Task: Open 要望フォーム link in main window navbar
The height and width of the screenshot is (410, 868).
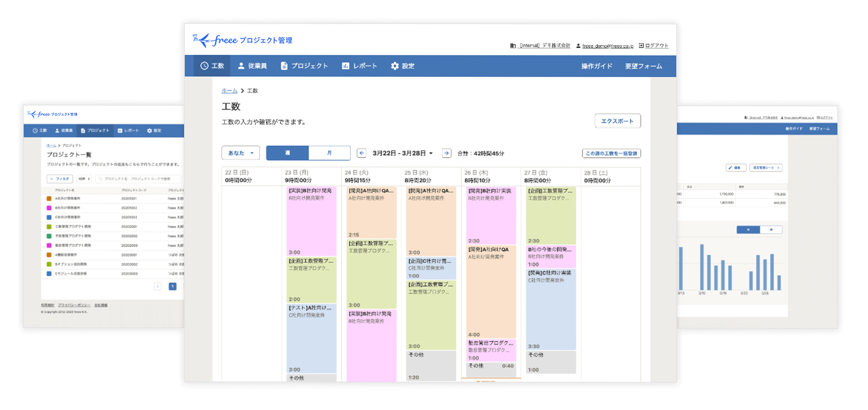Action: point(643,66)
